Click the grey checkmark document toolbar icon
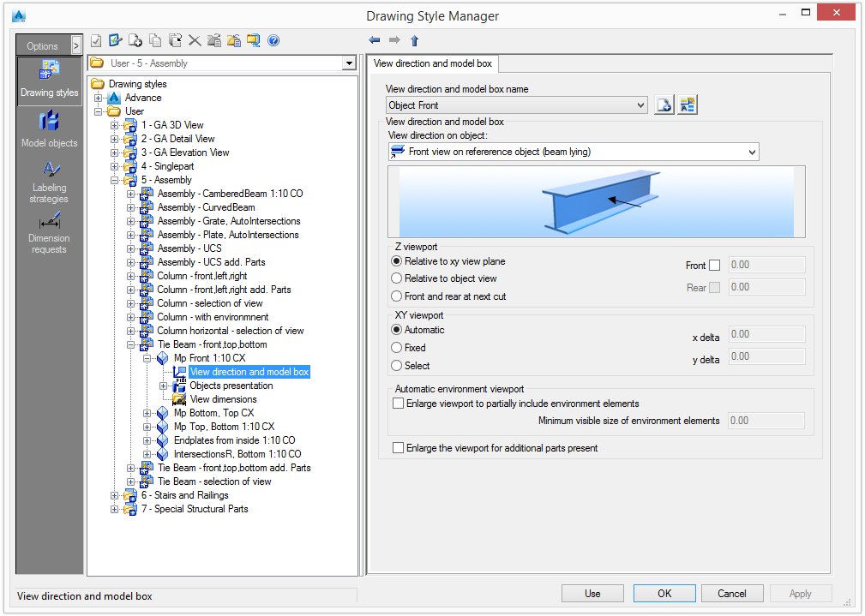The image size is (865, 616). [96, 40]
